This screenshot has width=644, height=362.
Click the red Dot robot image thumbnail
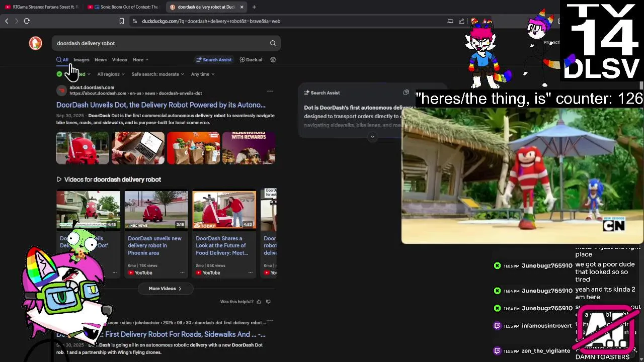[83, 148]
